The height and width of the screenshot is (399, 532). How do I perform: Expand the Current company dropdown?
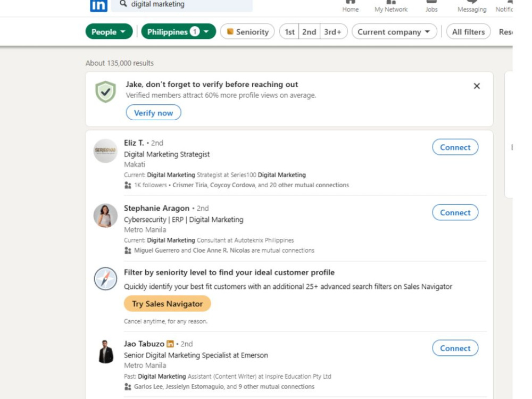tap(394, 31)
